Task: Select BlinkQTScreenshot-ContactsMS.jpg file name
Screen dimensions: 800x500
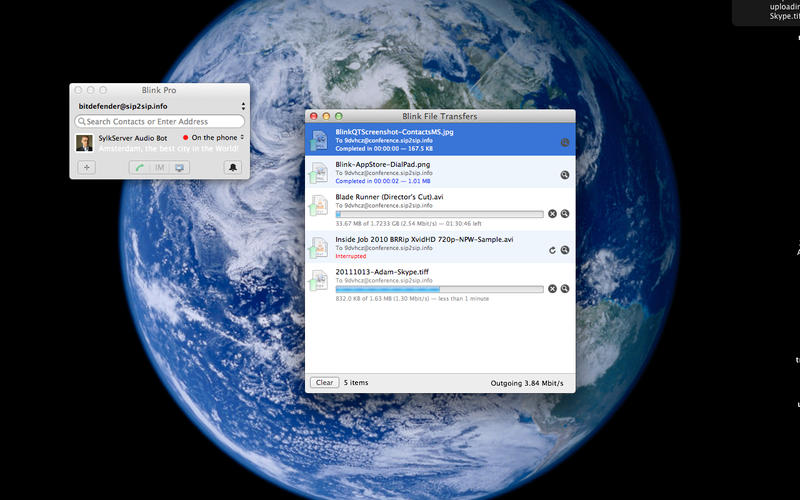Action: click(x=394, y=132)
